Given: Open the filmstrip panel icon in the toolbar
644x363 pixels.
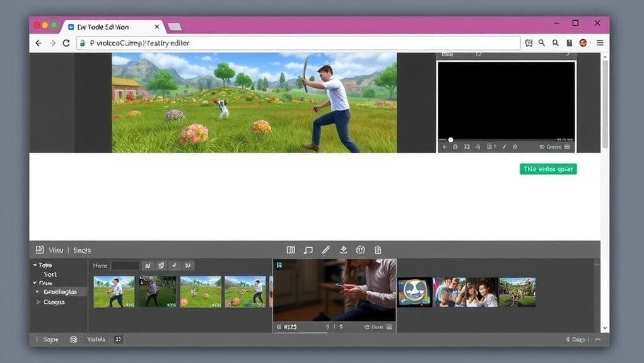Looking at the screenshot, I should coord(291,250).
